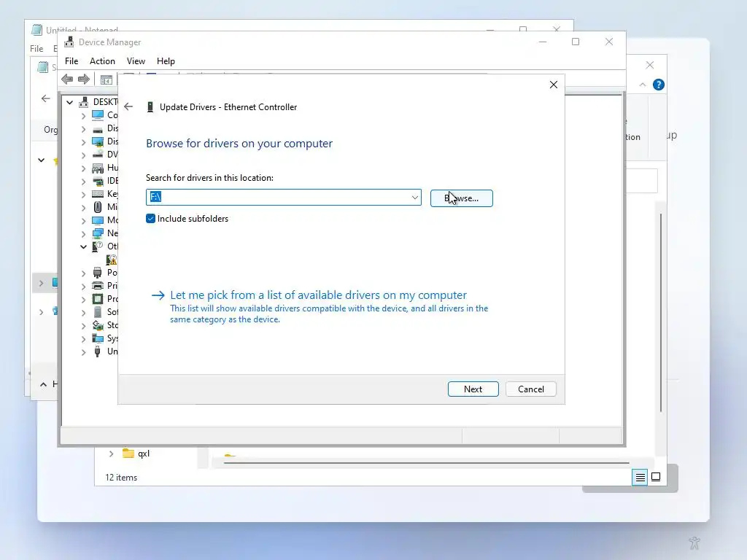747x560 pixels.
Task: Open Device Manager Help menu
Action: 166,61
